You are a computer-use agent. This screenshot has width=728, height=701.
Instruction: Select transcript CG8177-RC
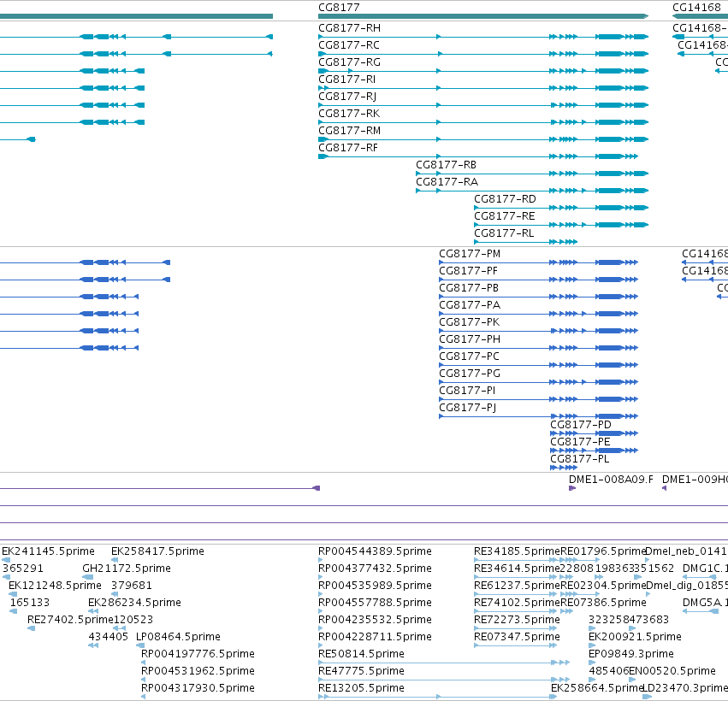click(x=349, y=45)
